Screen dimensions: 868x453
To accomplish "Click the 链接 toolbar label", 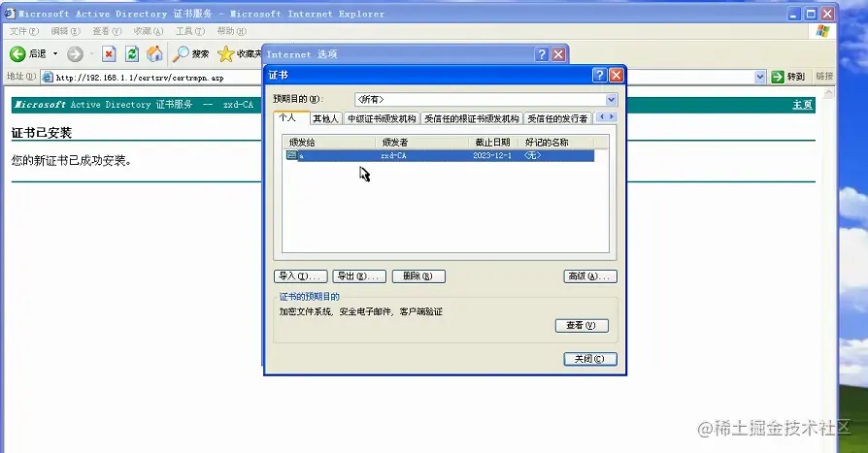I will coord(824,77).
